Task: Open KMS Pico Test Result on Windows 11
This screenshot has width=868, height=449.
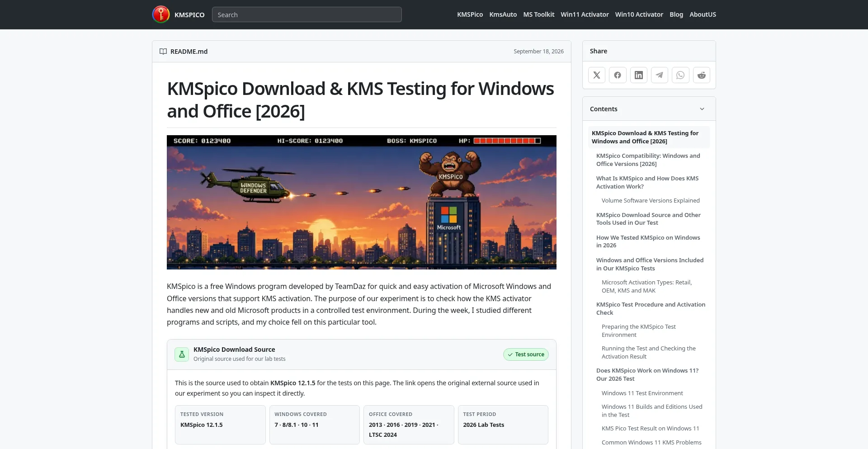Action: [650, 428]
